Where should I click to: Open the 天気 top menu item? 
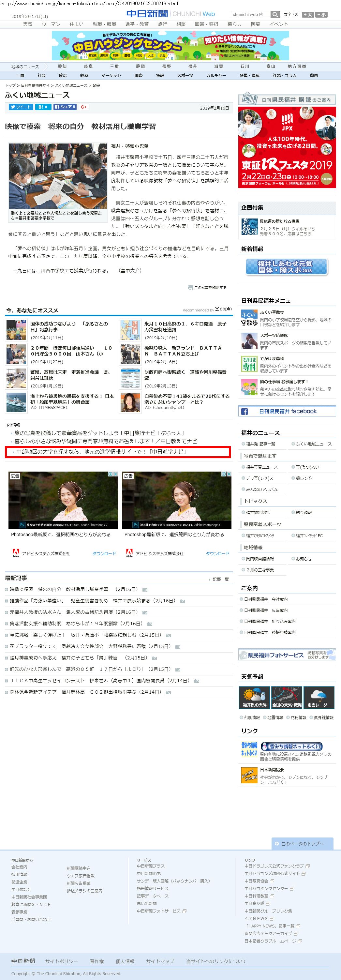[28, 24]
